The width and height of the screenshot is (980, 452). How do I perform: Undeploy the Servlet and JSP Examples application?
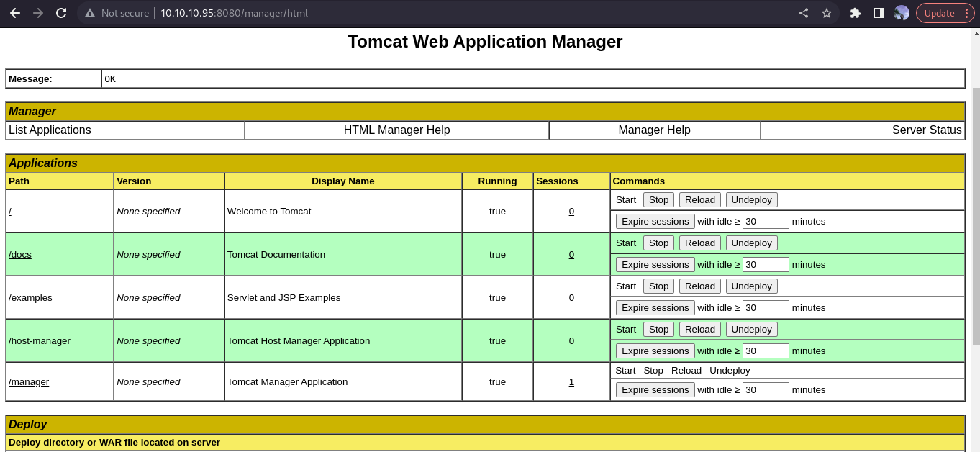point(751,286)
